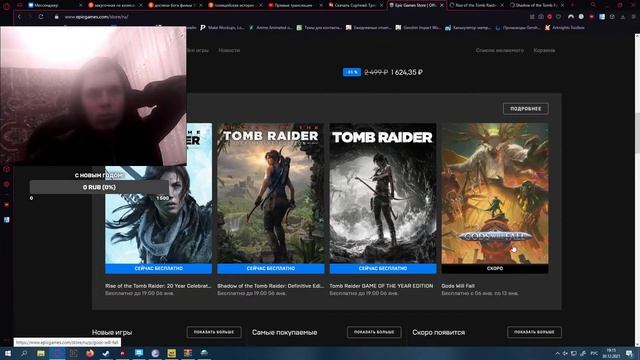Close the Epic Games Store tab
640x360 pixels.
coord(442,5)
